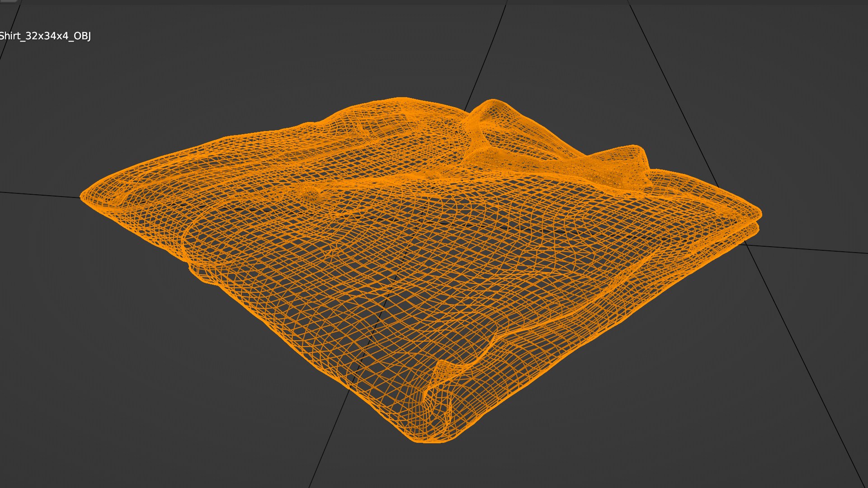Viewport: 868px width, 488px height.
Task: Select the orange wireframe shirt mesh
Action: (421, 270)
